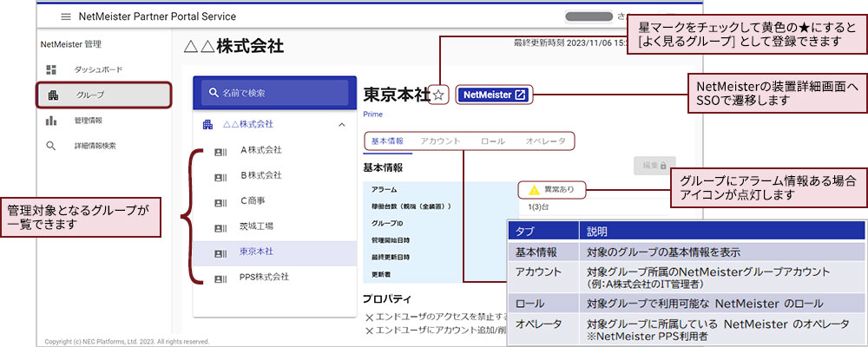Switch to the ロール tab
Screen dimensions: 868x347
point(493,141)
